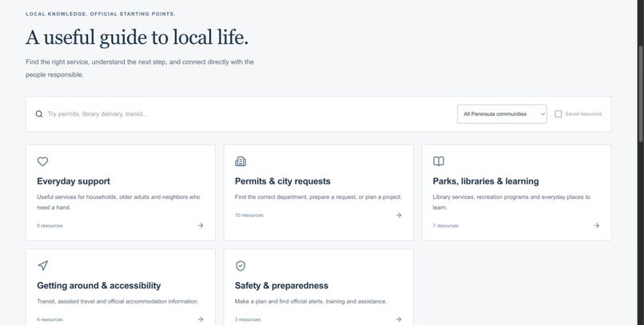Open the All Peninsula communities dropdown

pyautogui.click(x=502, y=114)
